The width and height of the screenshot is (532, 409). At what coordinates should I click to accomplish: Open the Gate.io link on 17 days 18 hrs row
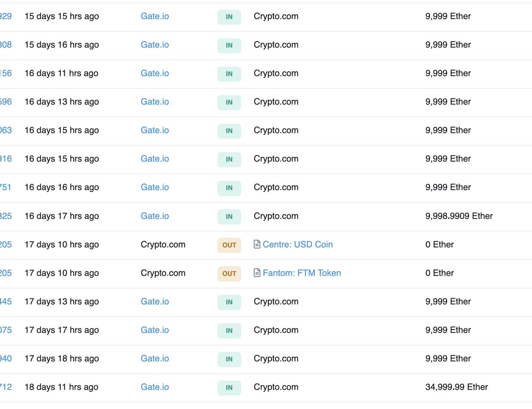coord(154,359)
